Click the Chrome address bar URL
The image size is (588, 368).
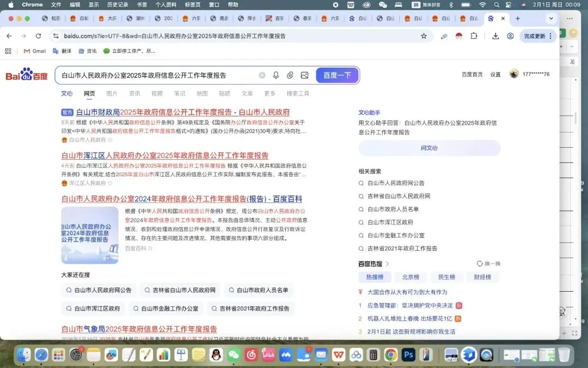175,36
